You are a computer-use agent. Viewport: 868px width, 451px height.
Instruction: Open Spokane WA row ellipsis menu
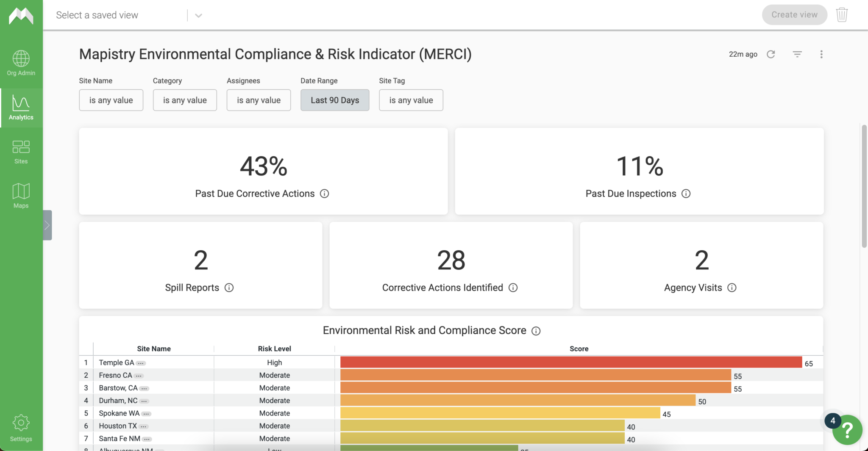tap(146, 414)
